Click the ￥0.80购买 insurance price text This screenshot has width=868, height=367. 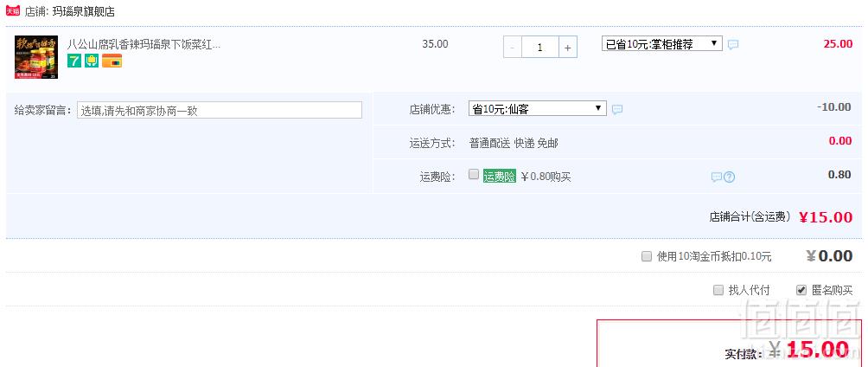pyautogui.click(x=546, y=177)
